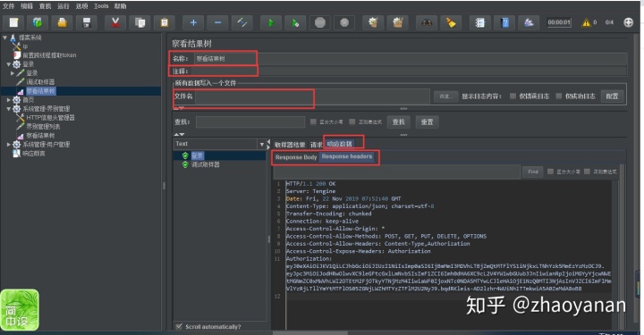Select the 响应断言 tree element
The height and width of the screenshot is (335, 644).
[34, 154]
